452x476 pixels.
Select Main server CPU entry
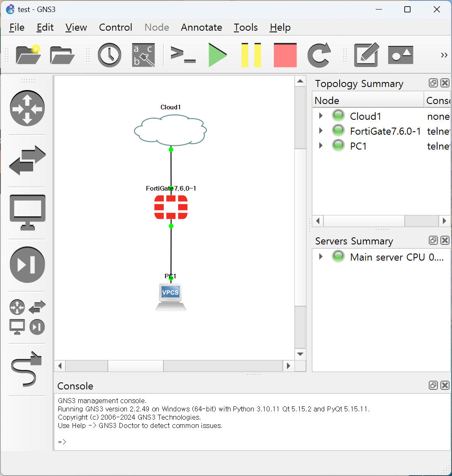[x=397, y=257]
